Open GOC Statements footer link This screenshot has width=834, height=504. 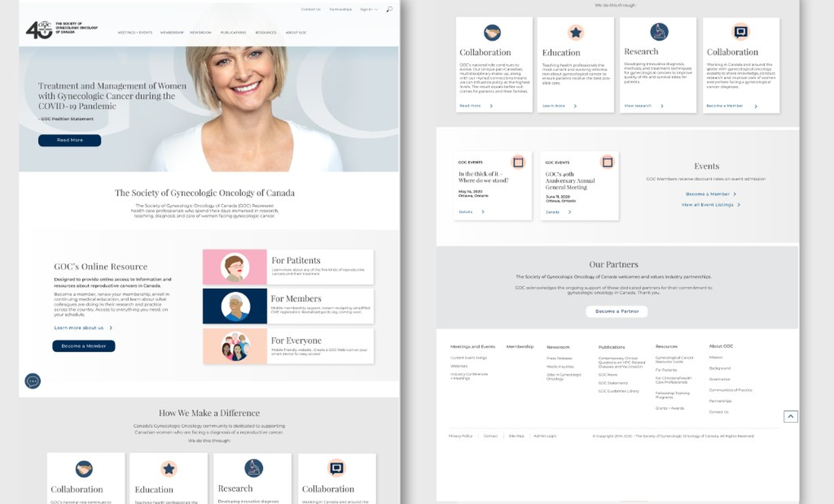point(613,382)
